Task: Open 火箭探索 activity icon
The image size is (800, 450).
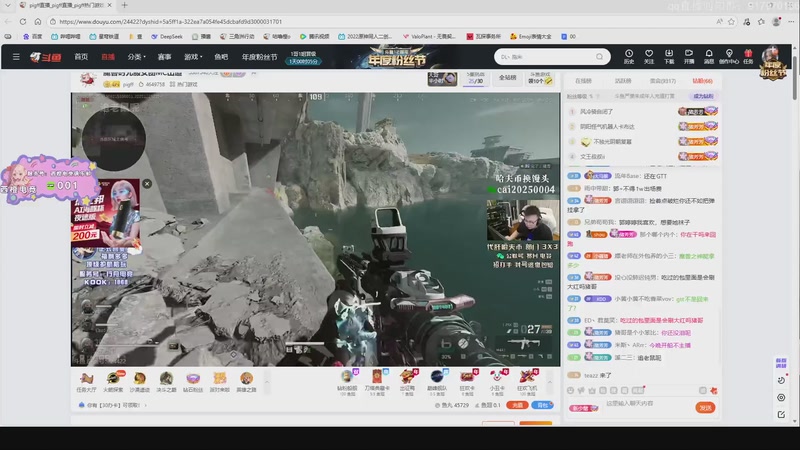Action: pyautogui.click(x=113, y=382)
